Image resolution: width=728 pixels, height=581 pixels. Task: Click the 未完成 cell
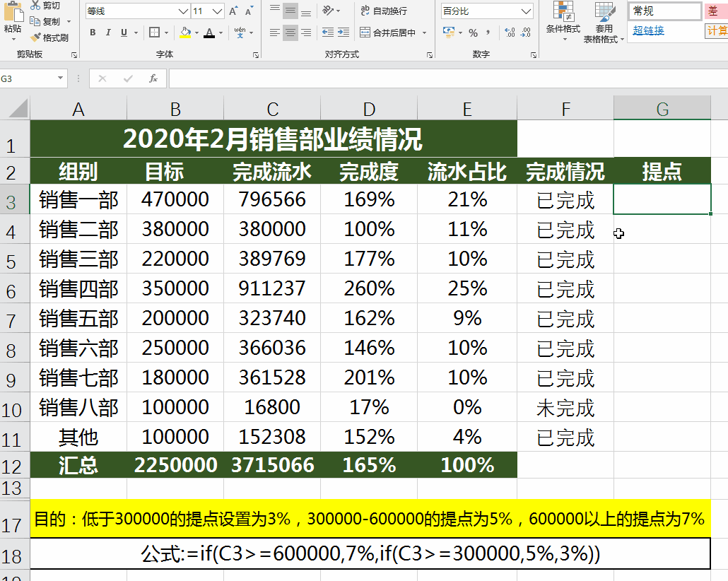[565, 407]
